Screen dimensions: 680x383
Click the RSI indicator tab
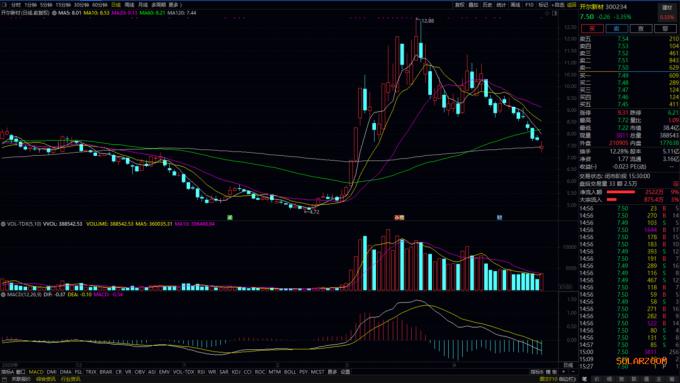pyautogui.click(x=201, y=372)
